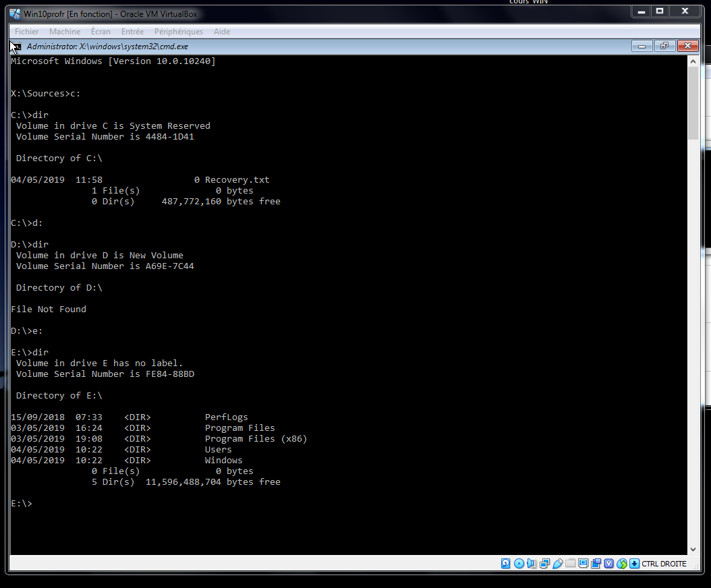Click the Directory of D:\ line
This screenshot has height=588, width=711.
coord(59,288)
